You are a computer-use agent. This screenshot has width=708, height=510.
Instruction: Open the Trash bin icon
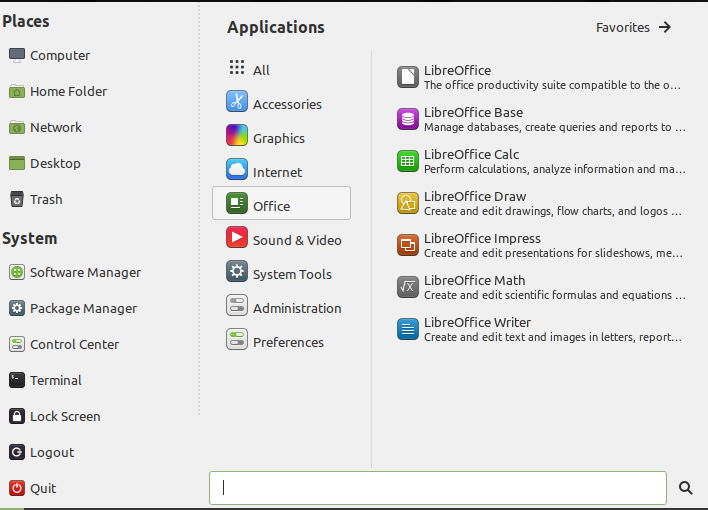coord(17,200)
